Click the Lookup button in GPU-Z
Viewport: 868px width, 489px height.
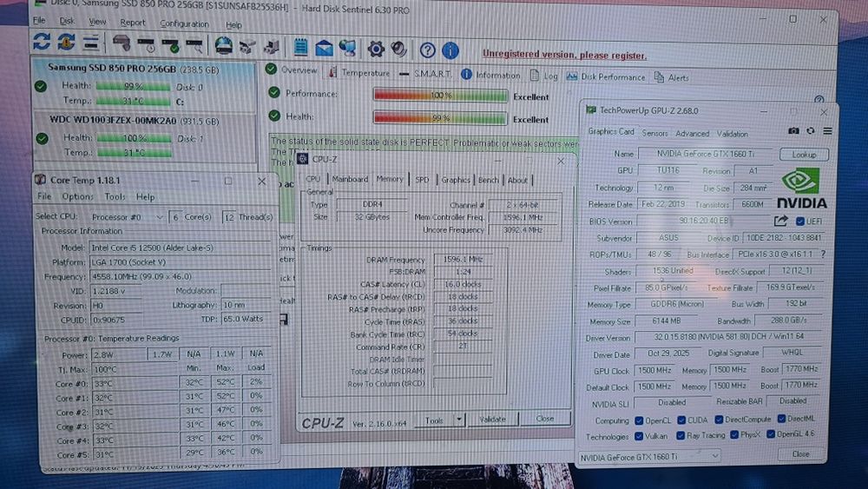804,155
